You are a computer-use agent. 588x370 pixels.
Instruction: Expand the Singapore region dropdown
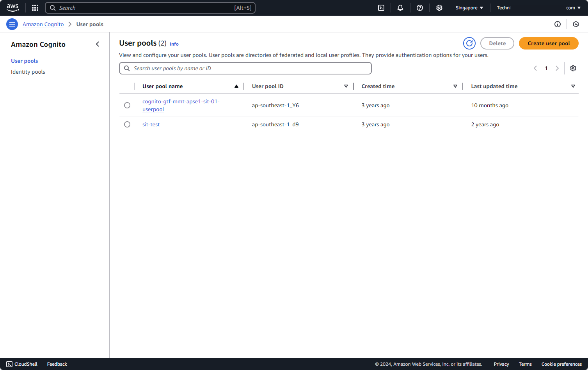[x=469, y=8]
